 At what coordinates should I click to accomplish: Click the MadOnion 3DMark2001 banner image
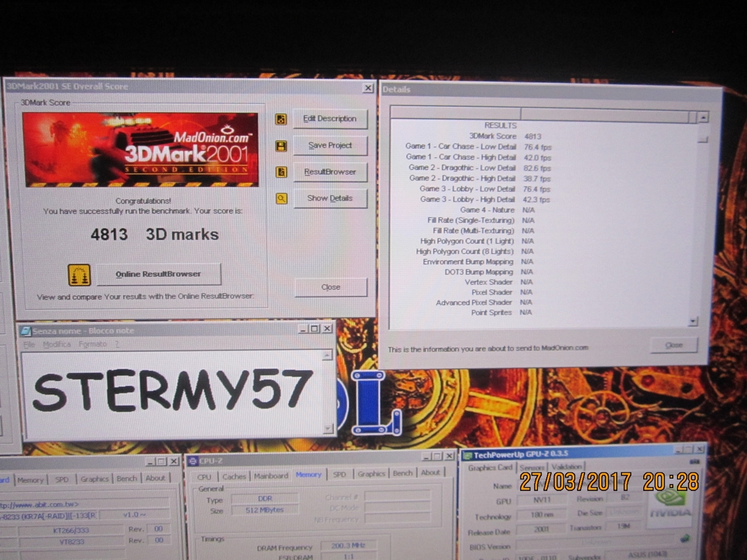tap(140, 150)
